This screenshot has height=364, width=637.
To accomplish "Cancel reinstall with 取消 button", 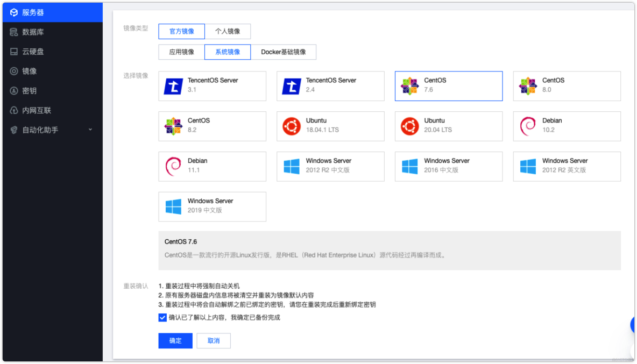I will [214, 340].
